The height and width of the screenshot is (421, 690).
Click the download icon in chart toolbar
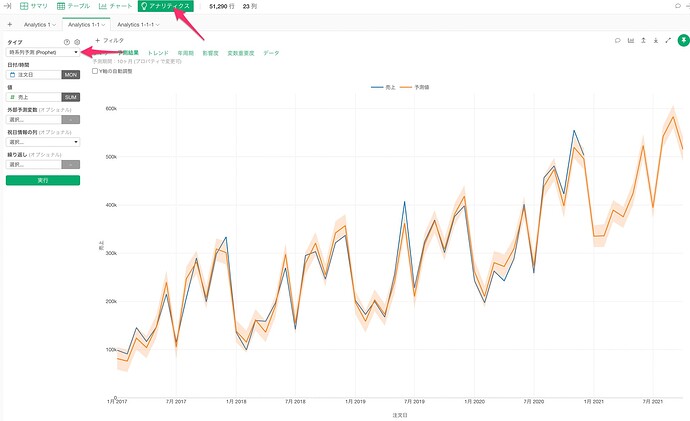pyautogui.click(x=656, y=40)
